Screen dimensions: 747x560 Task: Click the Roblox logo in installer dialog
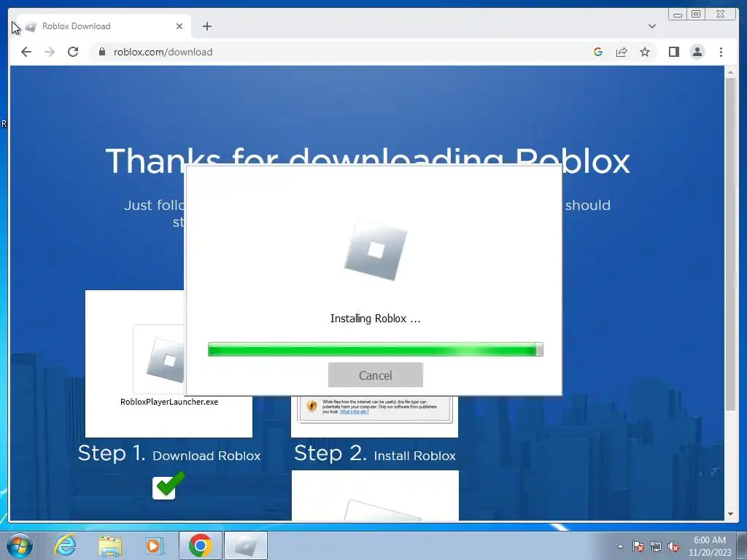coord(376,249)
